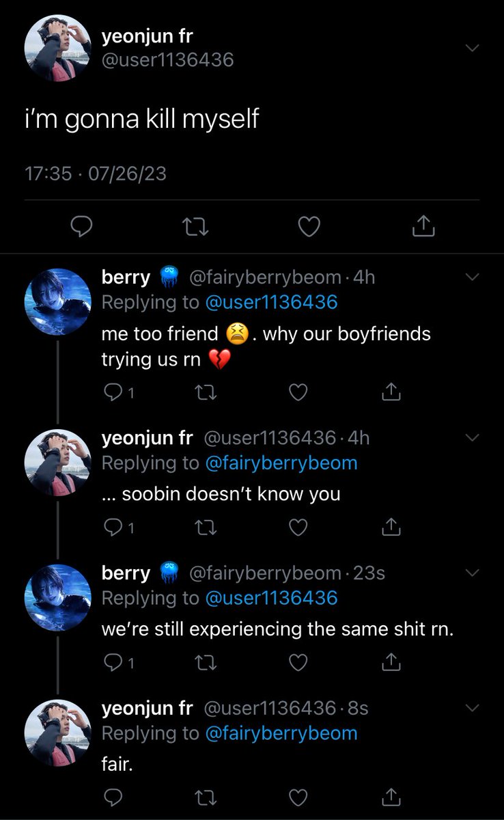View the 17:35 · 07/26/23 timestamp details

[x=96, y=174]
